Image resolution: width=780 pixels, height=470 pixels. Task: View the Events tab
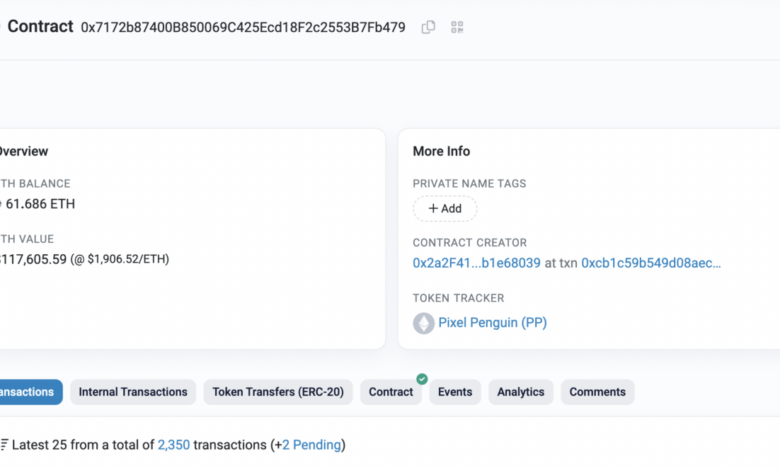455,392
